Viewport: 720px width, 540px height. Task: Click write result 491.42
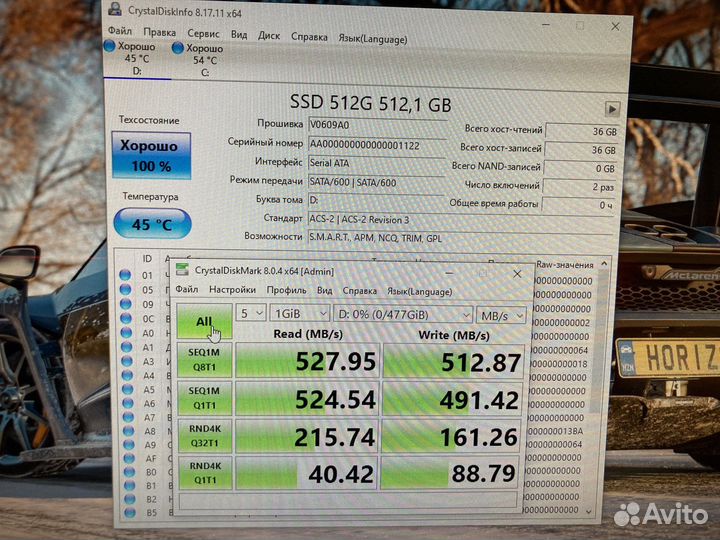(452, 400)
